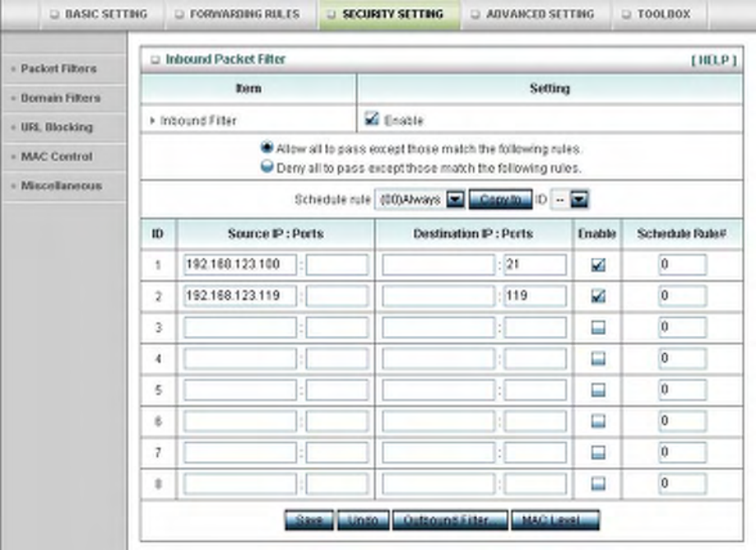Uncheck Enable checkbox for rule 1
Image resolution: width=756 pixels, height=550 pixels.
point(598,265)
